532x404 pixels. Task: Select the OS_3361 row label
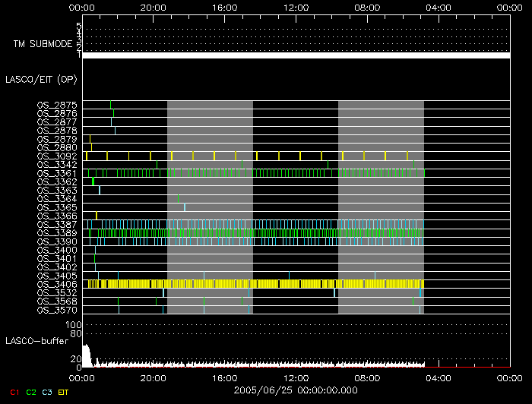(x=56, y=173)
